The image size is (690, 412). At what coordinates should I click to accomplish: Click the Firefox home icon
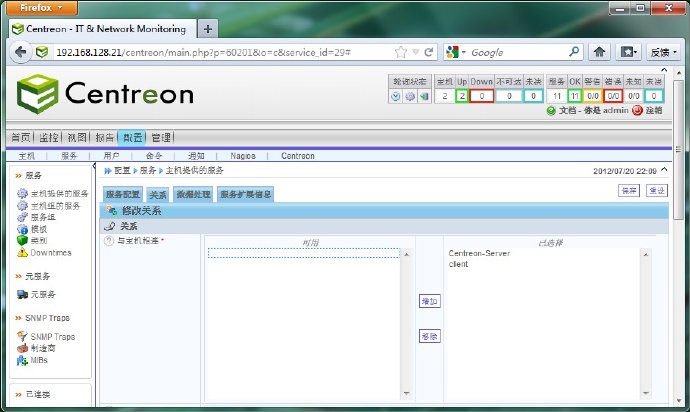599,52
